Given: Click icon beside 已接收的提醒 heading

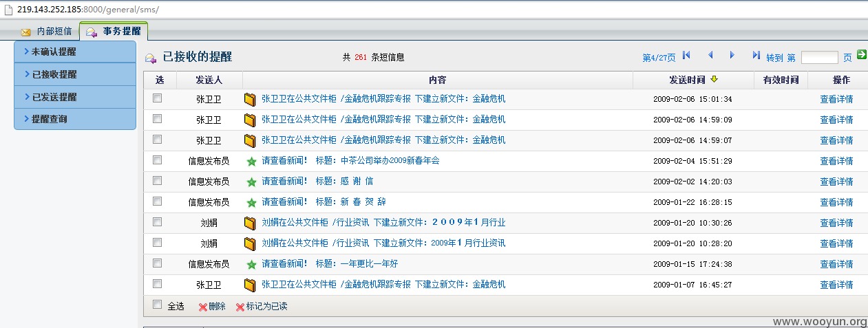Looking at the screenshot, I should (x=151, y=58).
